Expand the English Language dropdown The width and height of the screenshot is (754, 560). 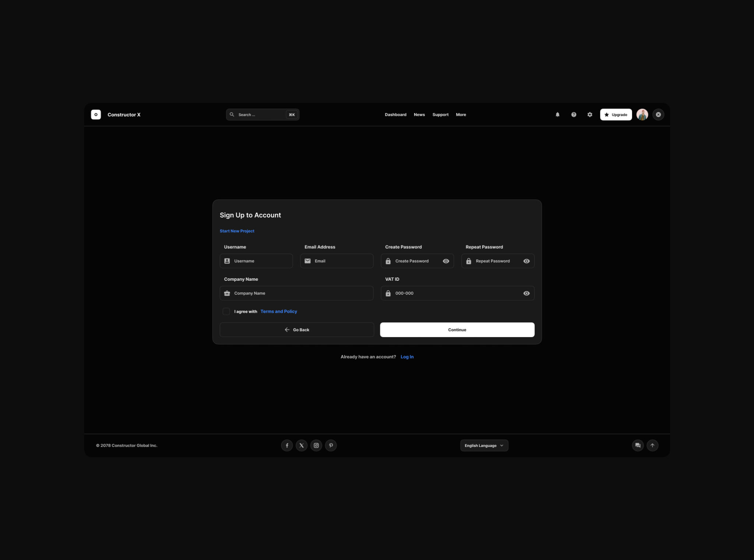point(484,445)
